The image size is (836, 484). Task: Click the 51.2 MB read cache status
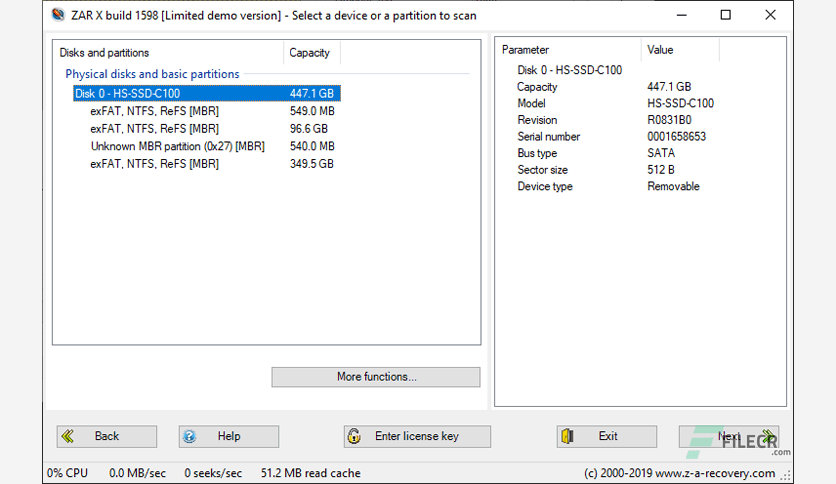[310, 473]
